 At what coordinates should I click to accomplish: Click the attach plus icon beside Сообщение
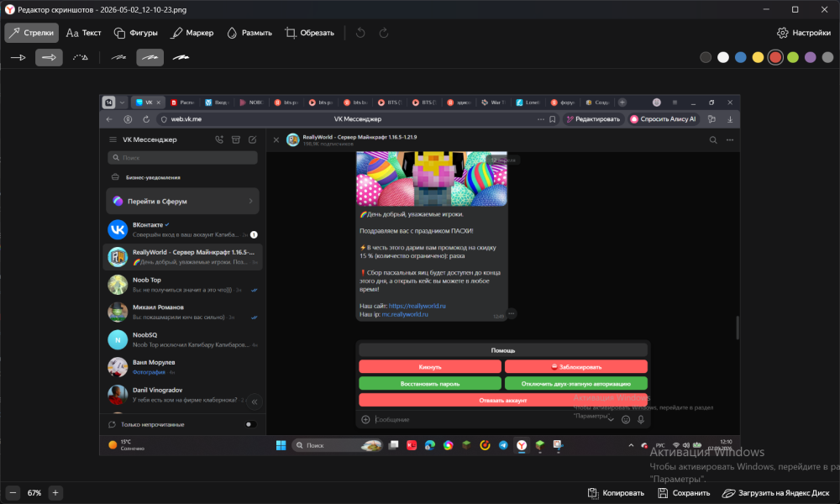pyautogui.click(x=365, y=419)
